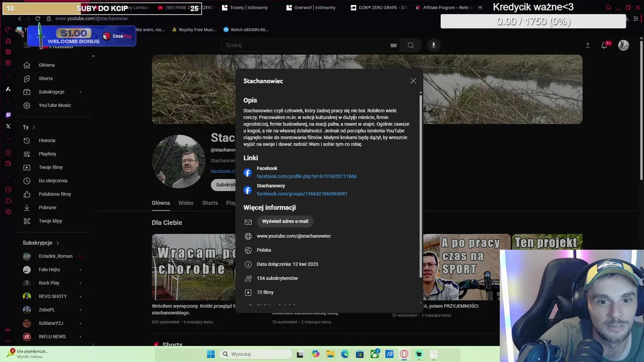This screenshot has height=362, width=644.
Task: Open Microsoft Store from taskbar
Action: point(360,354)
